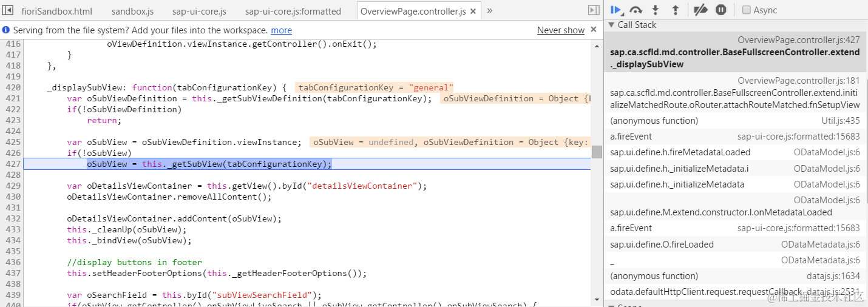Viewport: 868px width, 307px height.
Task: Click the code editor vertical scrollbar thumb
Action: (597, 152)
